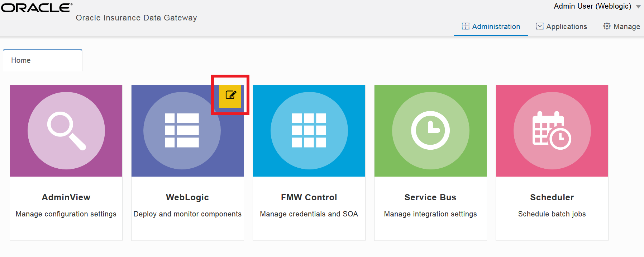Viewport: 644px width, 257px height.
Task: Click 'Manage configuration settings' text
Action: 66,214
